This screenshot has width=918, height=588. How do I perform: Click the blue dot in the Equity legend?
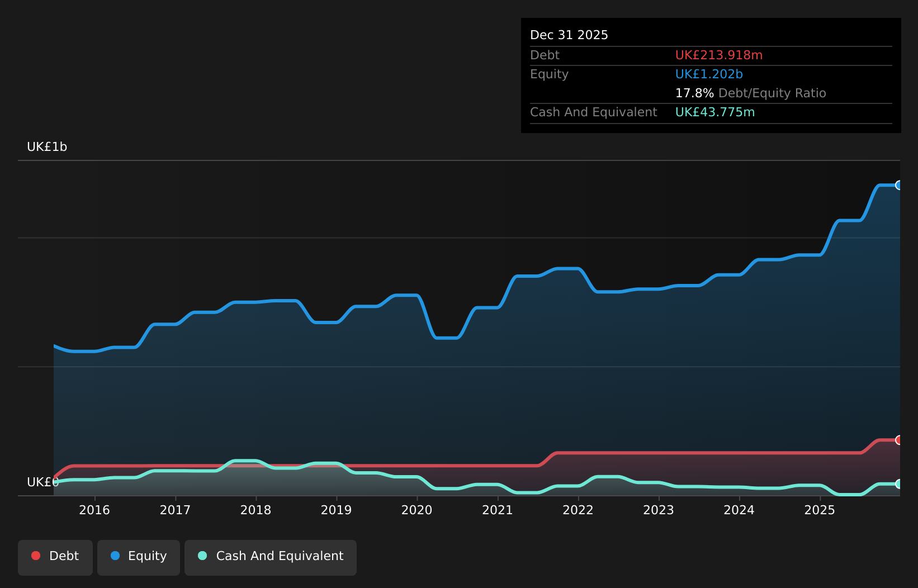click(115, 556)
